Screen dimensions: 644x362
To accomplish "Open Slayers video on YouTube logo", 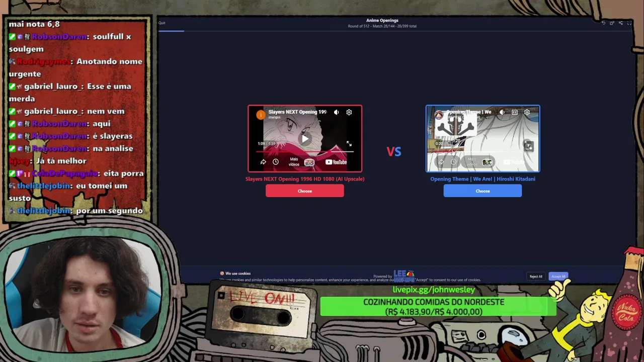I will tap(336, 162).
